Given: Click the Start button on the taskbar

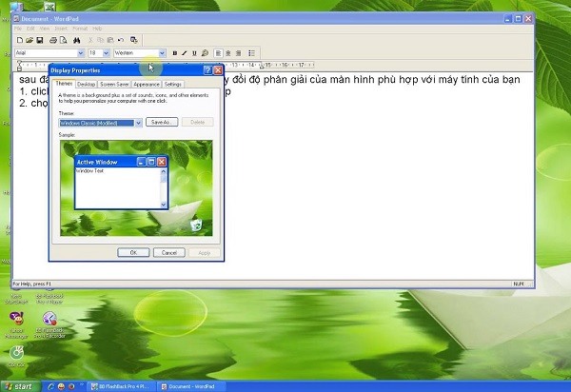Looking at the screenshot, I should tap(19, 386).
